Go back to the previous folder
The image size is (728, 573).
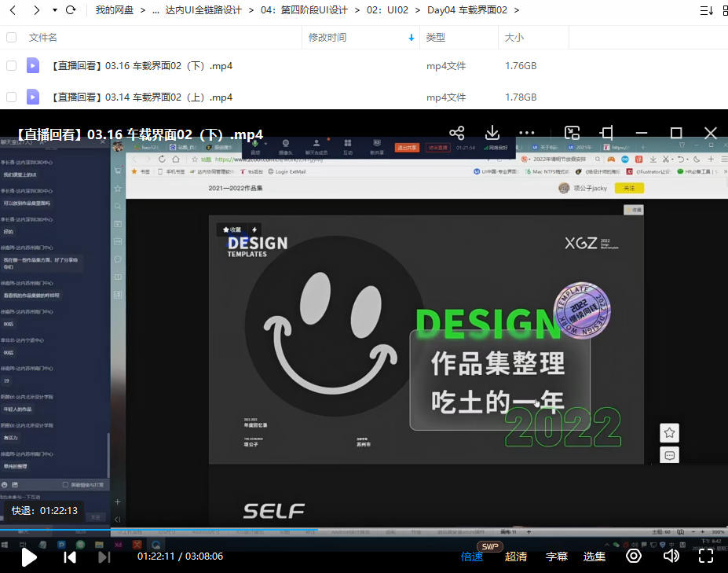pos(12,10)
